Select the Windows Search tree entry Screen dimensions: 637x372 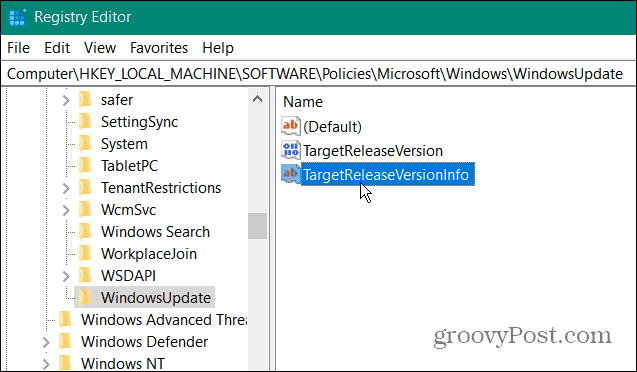coord(155,231)
